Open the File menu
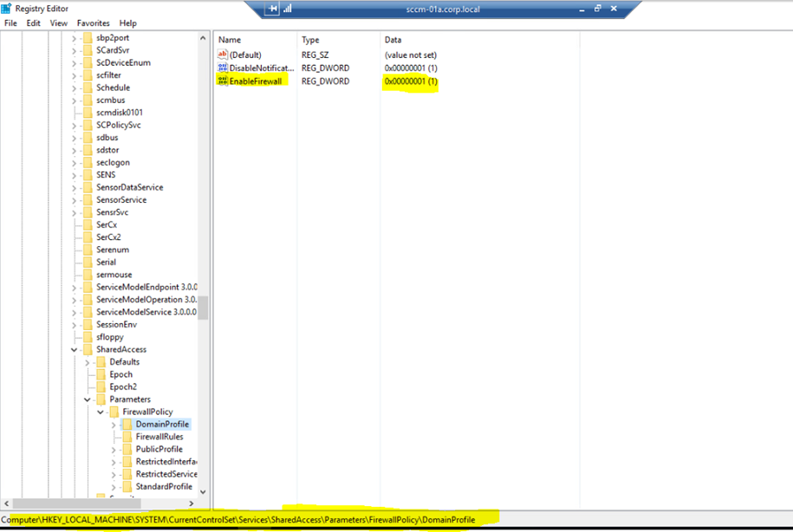 (x=10, y=23)
